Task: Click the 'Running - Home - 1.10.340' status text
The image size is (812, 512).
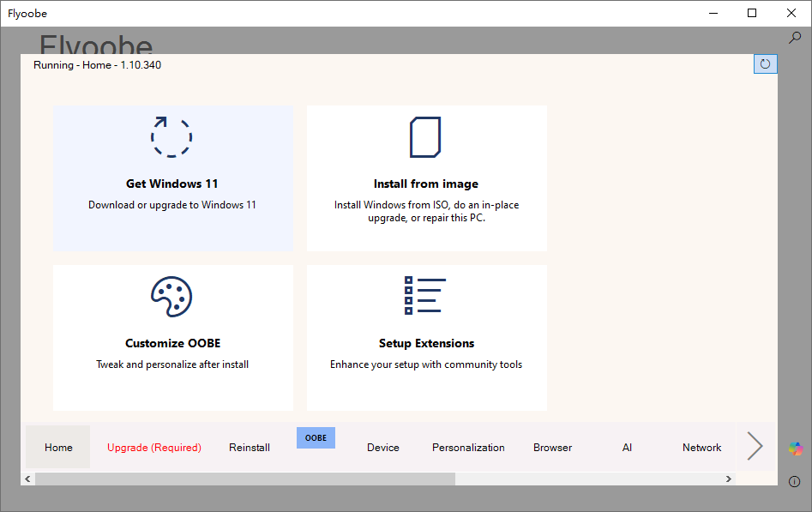Action: 98,65
